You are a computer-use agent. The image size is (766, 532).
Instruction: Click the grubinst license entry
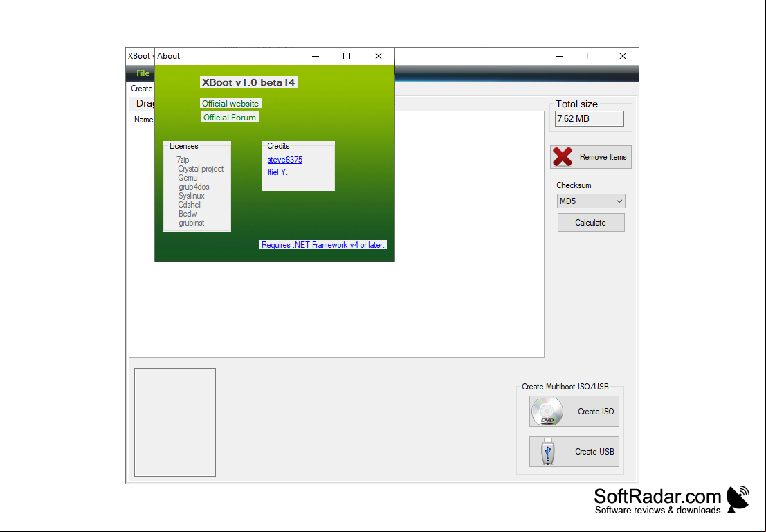192,223
